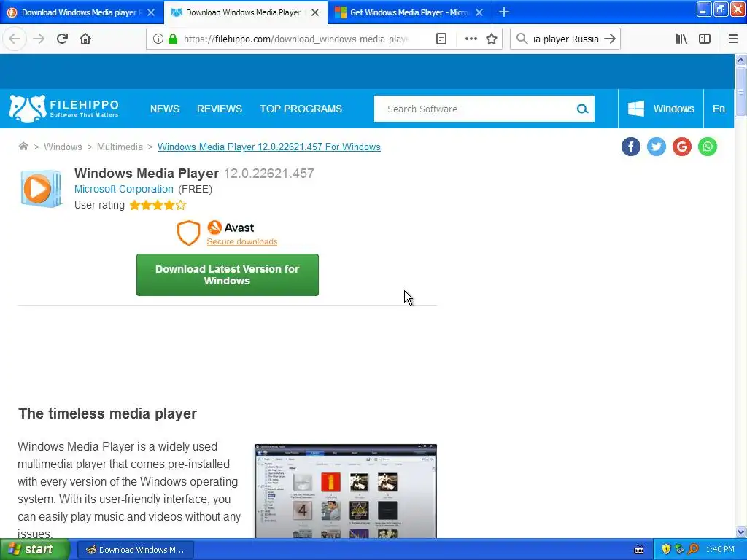Open Windows Media Player 12.0.22621.457 breadcrumb link
Viewport: 747px width, 560px height.
click(268, 147)
